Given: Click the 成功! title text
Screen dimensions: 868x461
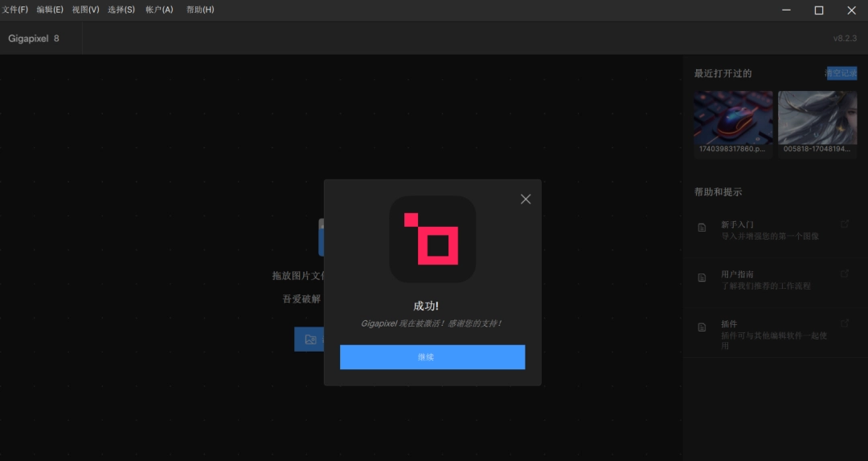Looking at the screenshot, I should 426,306.
